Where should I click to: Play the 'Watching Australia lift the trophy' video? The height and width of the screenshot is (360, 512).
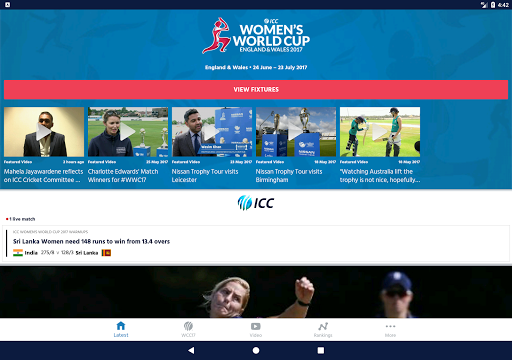(x=380, y=132)
